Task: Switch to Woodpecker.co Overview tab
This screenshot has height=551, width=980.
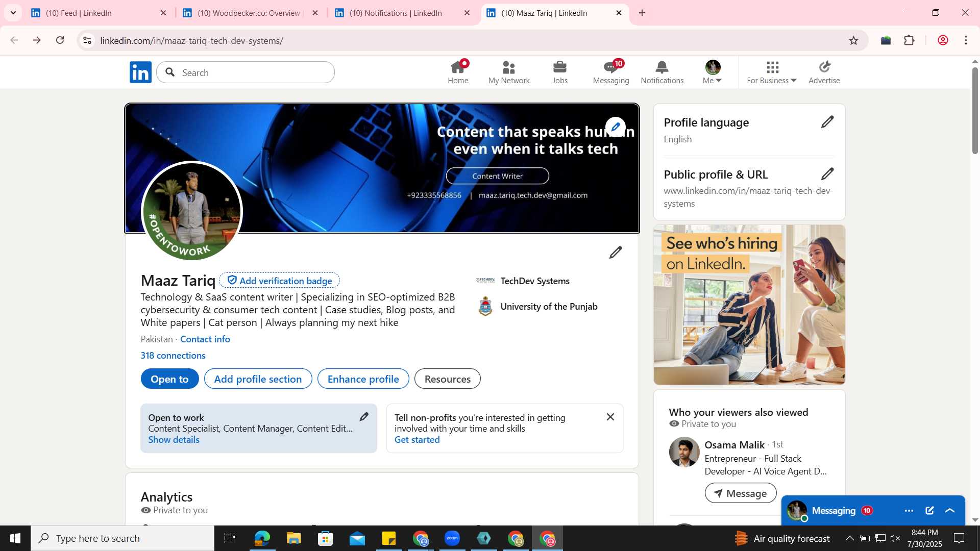Action: pos(250,13)
